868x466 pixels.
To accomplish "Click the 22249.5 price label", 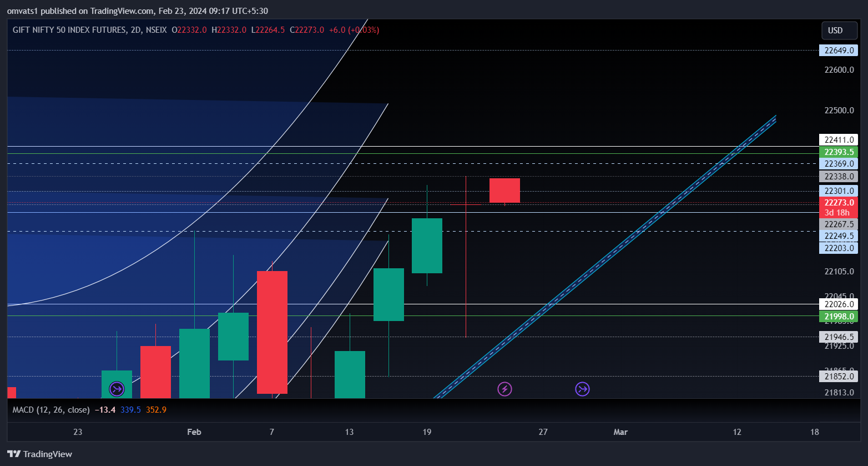I will 839,236.
